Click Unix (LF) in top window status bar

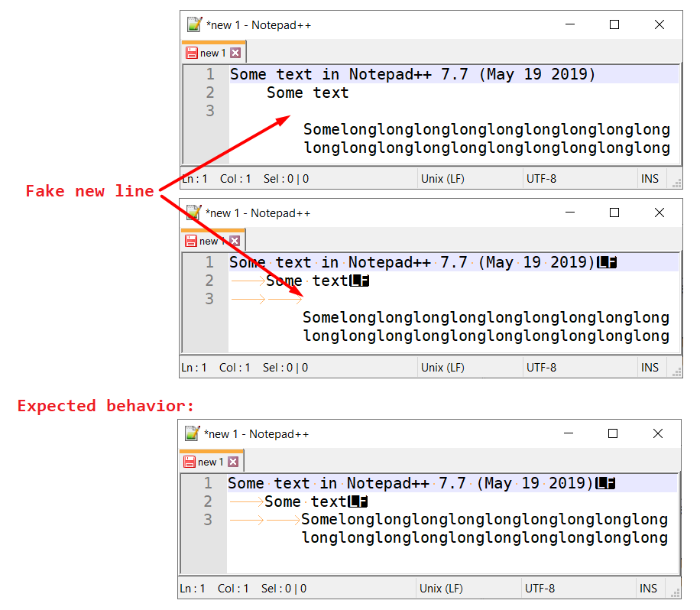tap(442, 179)
